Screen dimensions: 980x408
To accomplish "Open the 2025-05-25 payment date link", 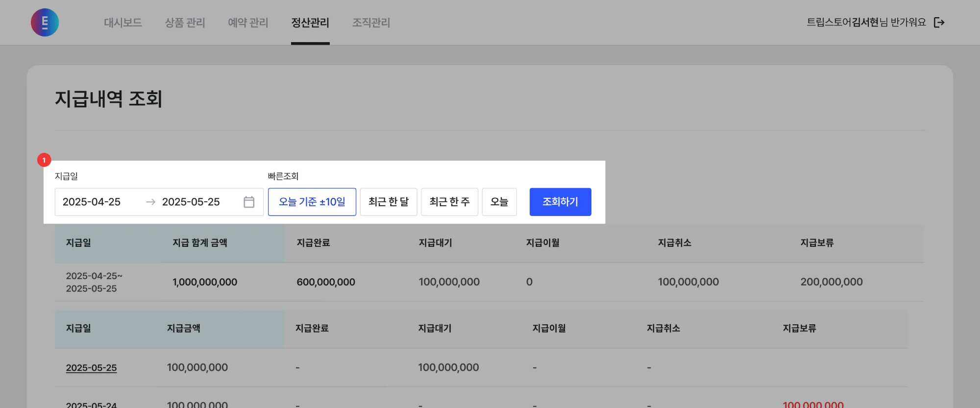I will tap(91, 368).
